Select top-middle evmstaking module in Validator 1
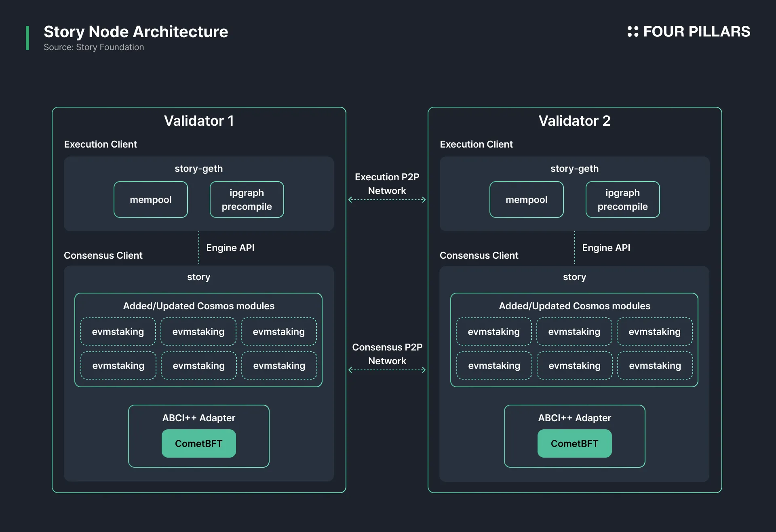The width and height of the screenshot is (776, 532). 198,331
